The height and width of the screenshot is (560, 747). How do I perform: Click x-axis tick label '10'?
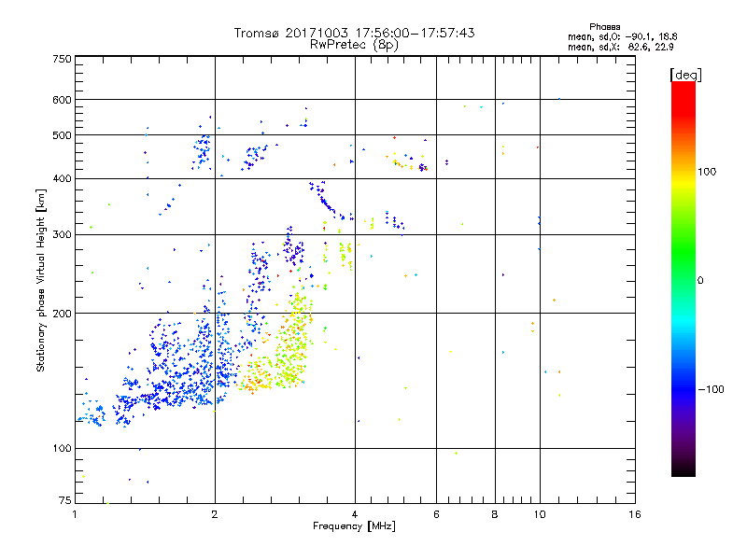tap(540, 514)
